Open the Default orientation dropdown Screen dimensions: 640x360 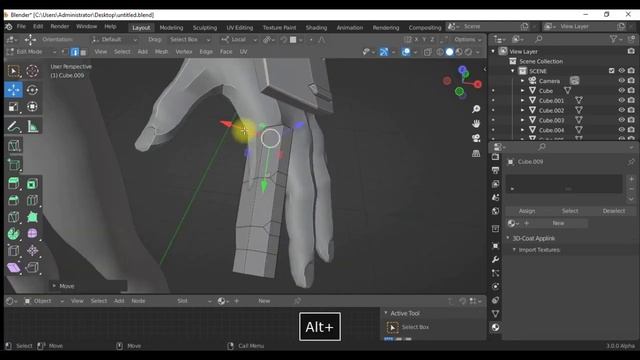[x=114, y=40]
